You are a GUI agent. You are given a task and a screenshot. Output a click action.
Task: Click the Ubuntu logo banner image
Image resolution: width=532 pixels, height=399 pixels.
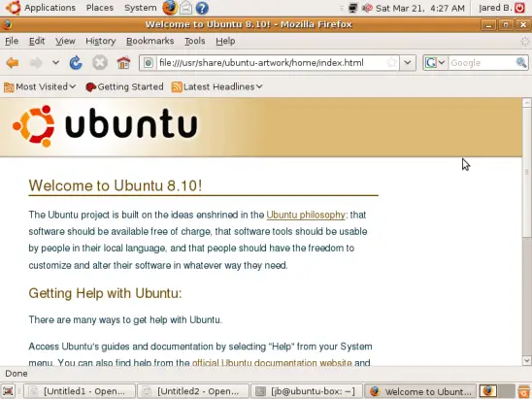105,126
